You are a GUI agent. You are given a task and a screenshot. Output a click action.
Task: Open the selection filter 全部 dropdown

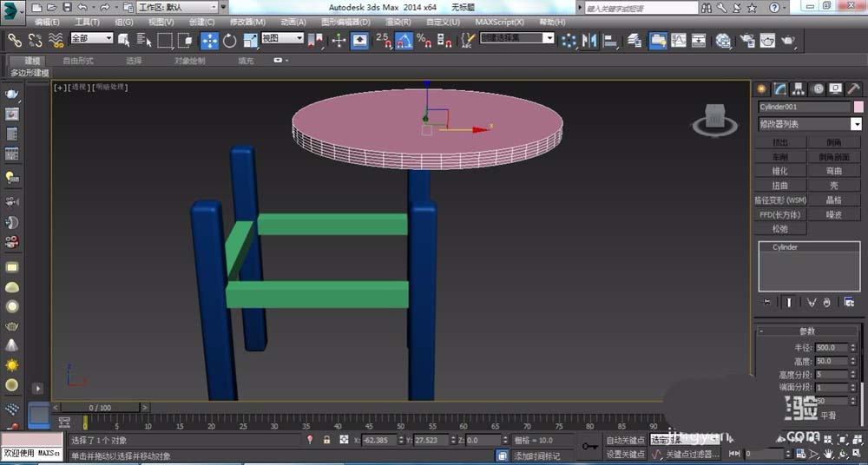point(91,39)
